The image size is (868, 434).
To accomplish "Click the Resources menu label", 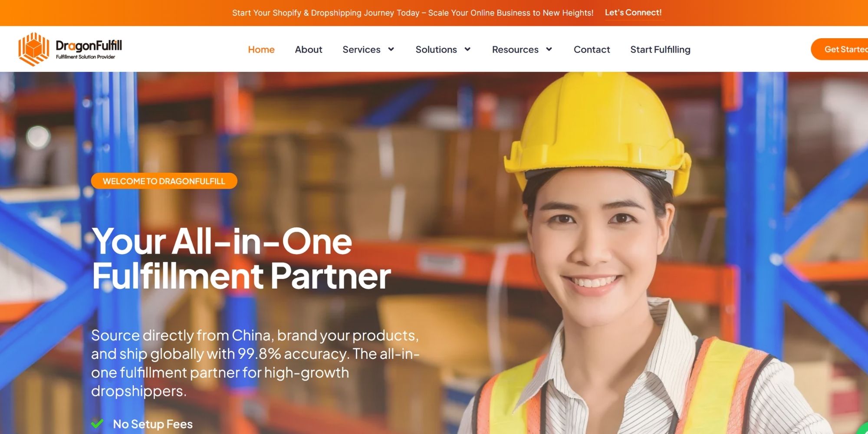I will click(x=515, y=49).
